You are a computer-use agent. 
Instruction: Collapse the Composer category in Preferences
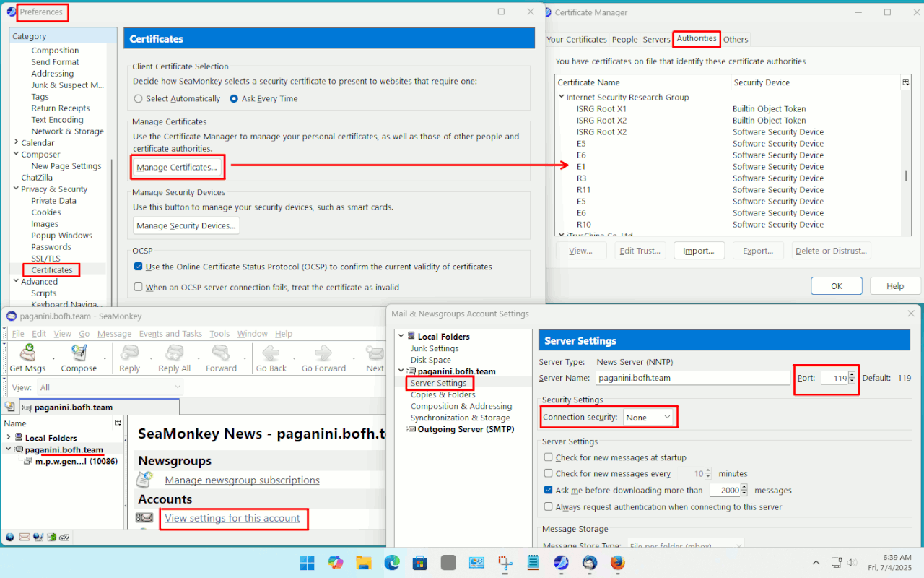tap(16, 155)
